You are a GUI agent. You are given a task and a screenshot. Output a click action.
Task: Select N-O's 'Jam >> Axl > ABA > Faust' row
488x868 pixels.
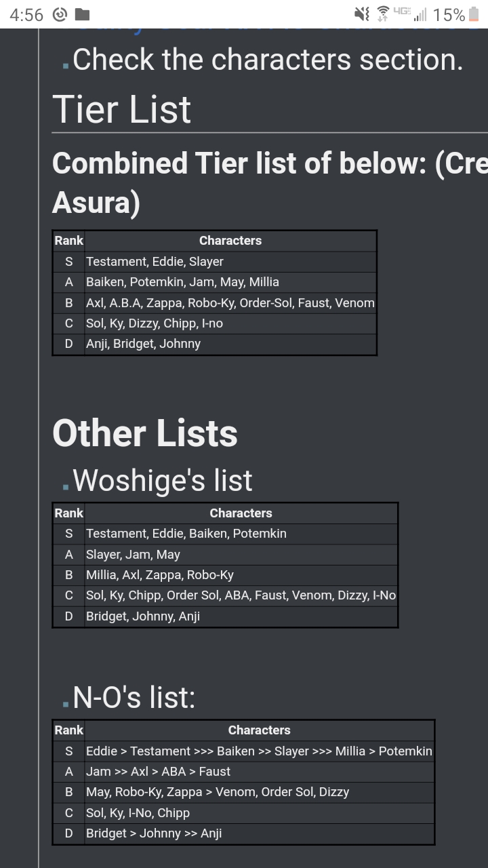(x=243, y=772)
